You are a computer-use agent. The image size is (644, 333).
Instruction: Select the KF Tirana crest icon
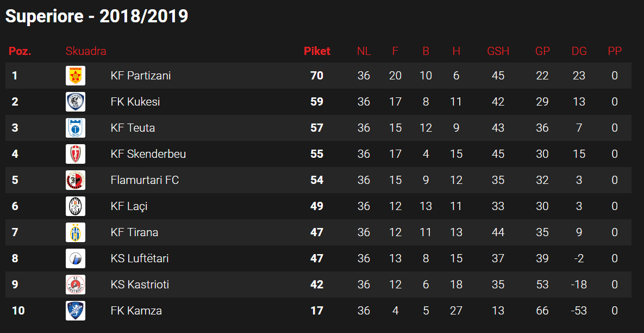click(x=76, y=232)
